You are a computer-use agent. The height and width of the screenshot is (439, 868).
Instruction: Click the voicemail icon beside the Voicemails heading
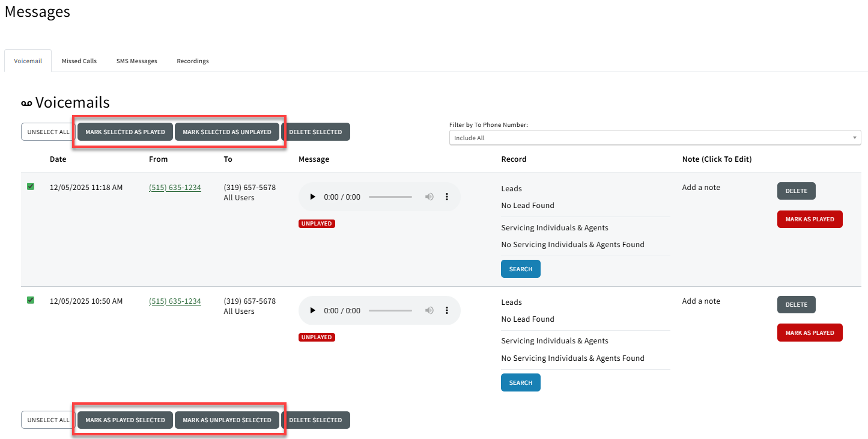(x=25, y=102)
